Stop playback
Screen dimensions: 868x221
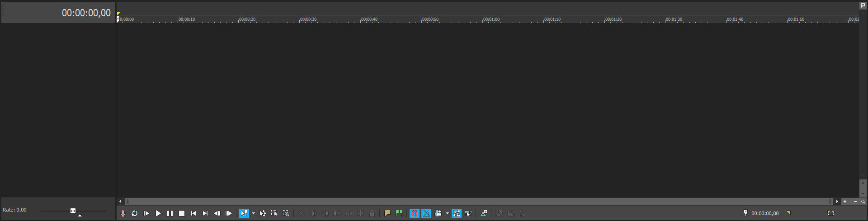tap(182, 213)
